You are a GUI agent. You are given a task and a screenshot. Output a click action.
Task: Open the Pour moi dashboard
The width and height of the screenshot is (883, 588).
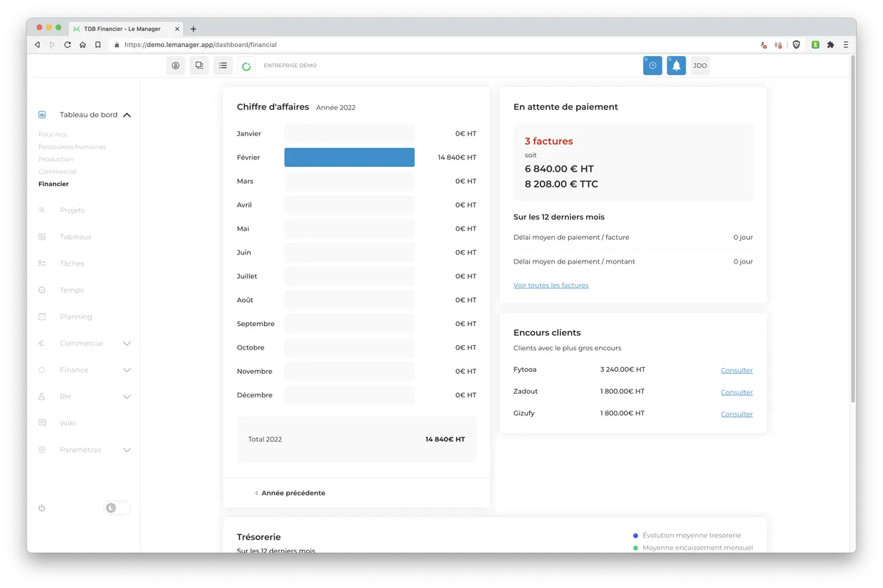[x=53, y=135]
